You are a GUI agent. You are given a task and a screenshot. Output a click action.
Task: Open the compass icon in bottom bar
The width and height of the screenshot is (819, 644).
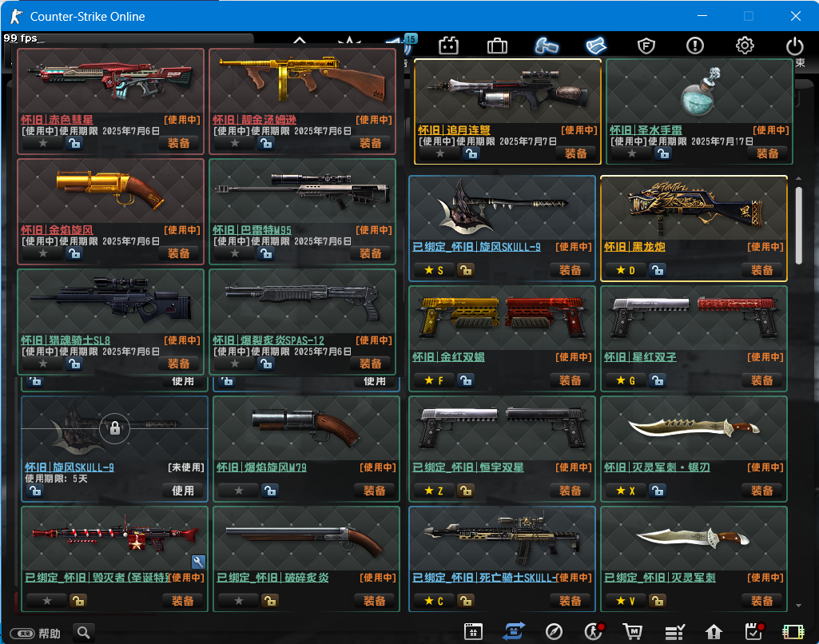(x=554, y=631)
